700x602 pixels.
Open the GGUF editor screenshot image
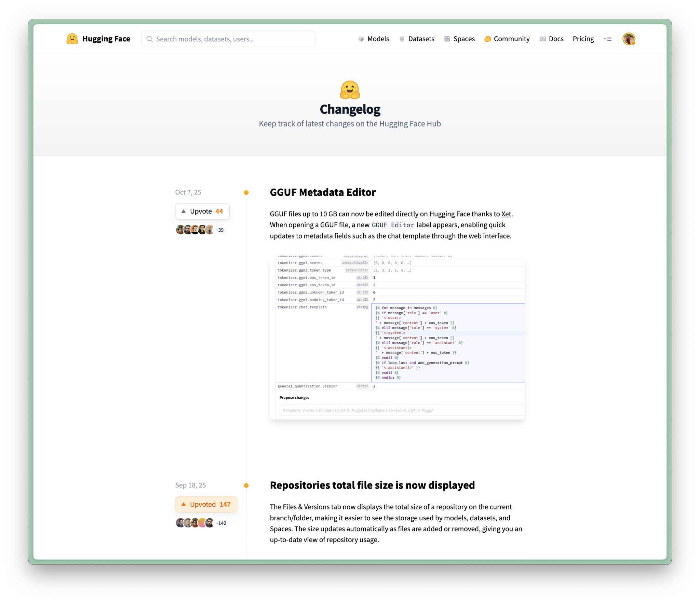pos(397,337)
